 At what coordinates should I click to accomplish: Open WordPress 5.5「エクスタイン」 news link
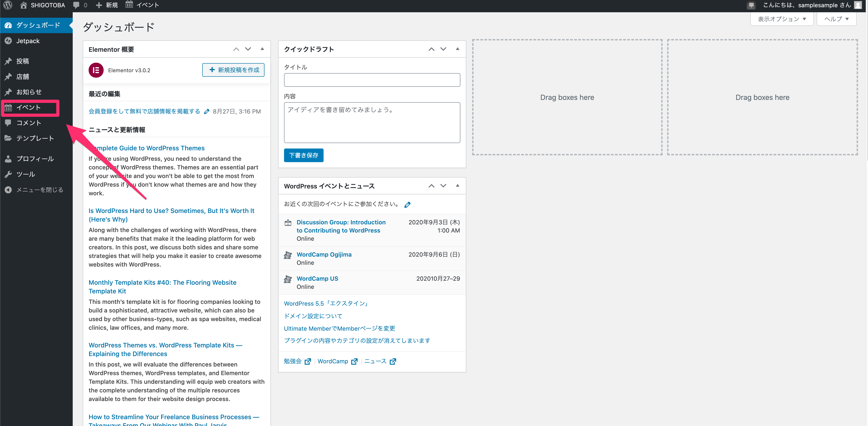(x=326, y=303)
